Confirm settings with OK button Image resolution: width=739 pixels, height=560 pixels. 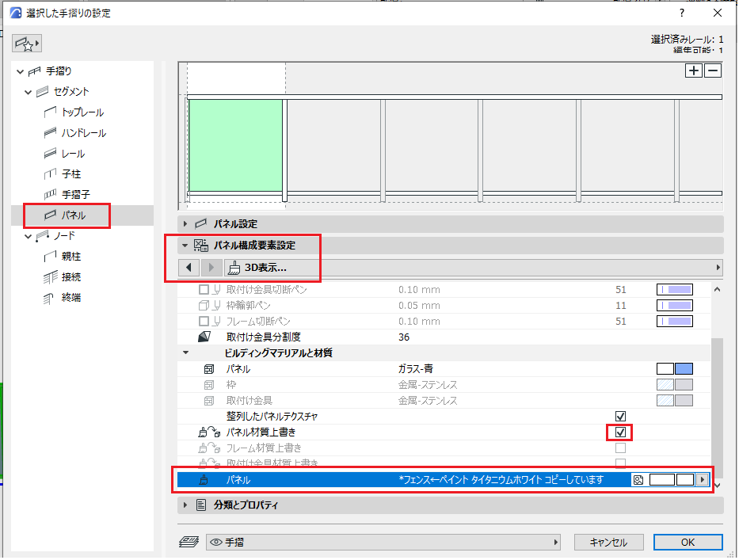(688, 542)
